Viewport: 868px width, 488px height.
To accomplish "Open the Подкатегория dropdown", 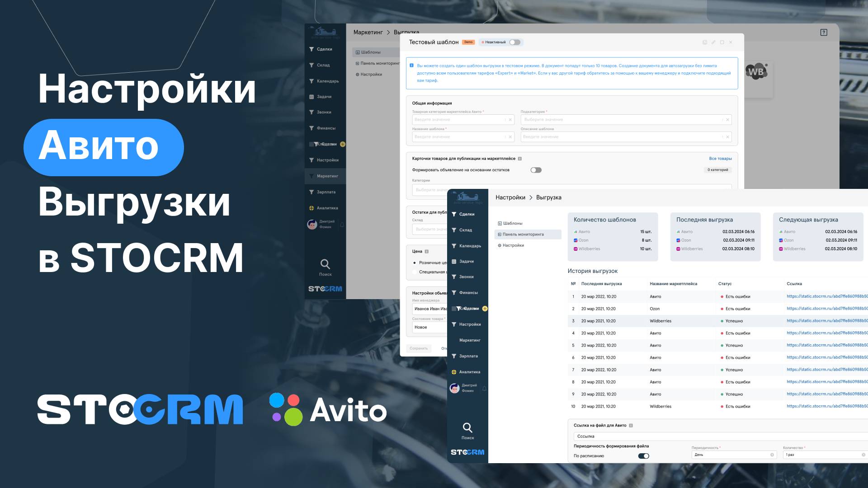I will (x=626, y=120).
